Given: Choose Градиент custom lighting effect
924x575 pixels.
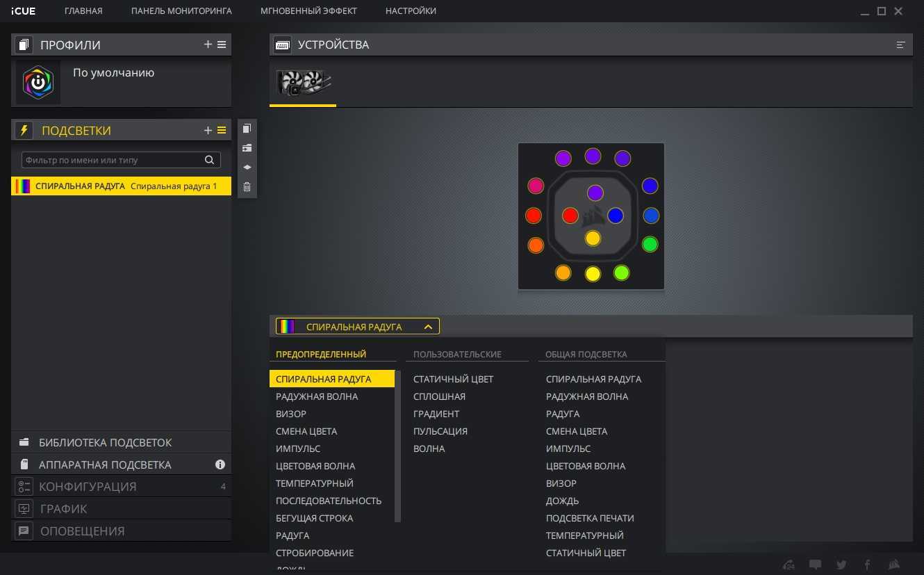Looking at the screenshot, I should 436,414.
